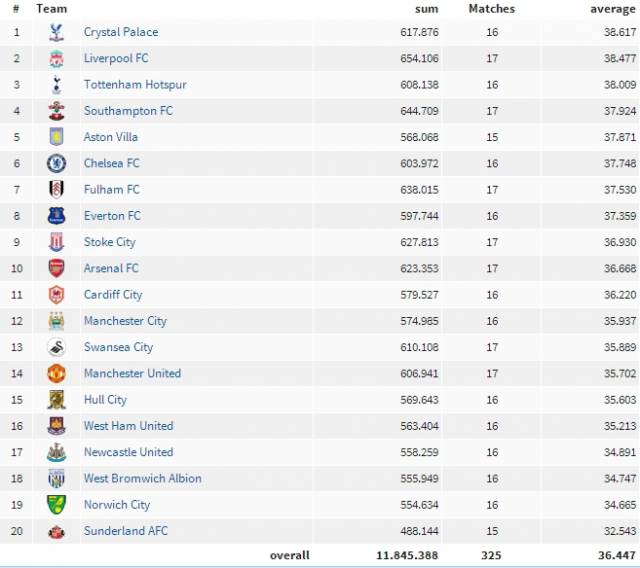The height and width of the screenshot is (568, 640).
Task: Click the Team column header
Action: (x=51, y=9)
